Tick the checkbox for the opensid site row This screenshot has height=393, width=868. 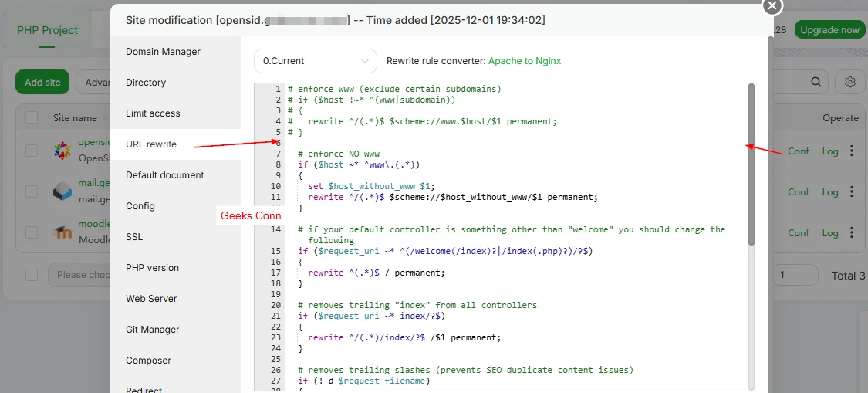pos(32,151)
